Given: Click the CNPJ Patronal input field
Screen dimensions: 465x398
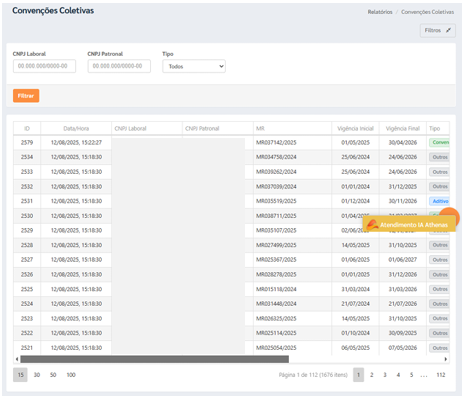Looking at the screenshot, I should 119,66.
